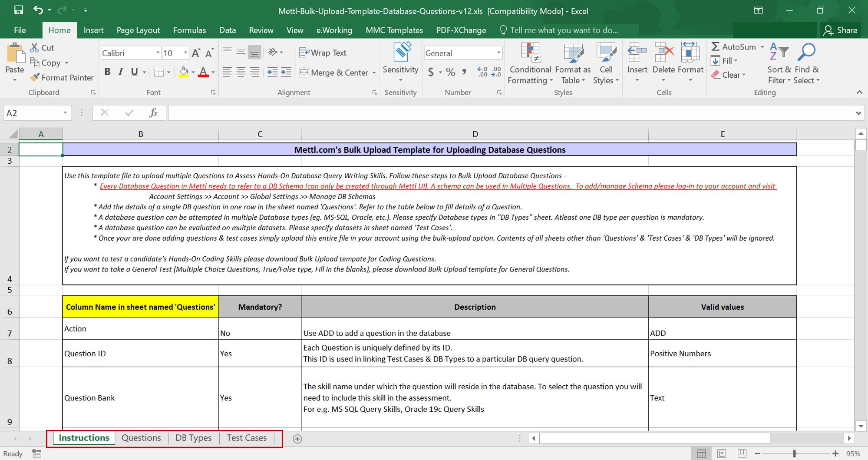The width and height of the screenshot is (868, 460).
Task: Click the Cell Styles icon
Action: (x=606, y=53)
